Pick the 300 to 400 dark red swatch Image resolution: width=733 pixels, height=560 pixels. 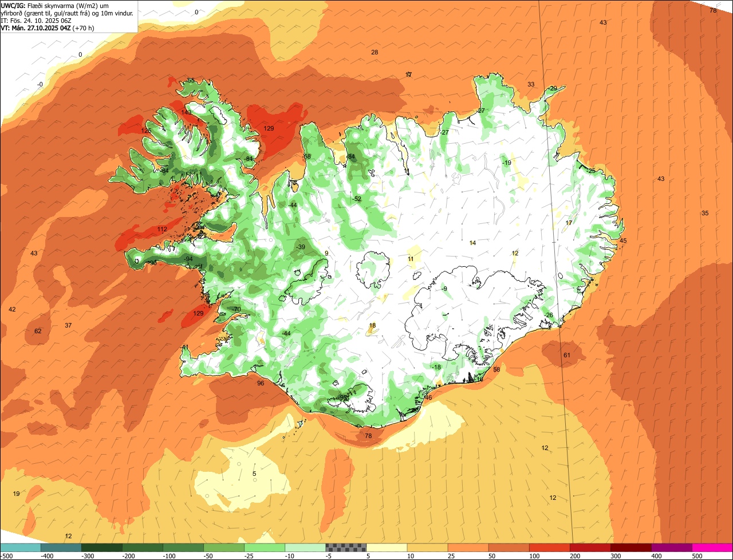pos(630,547)
